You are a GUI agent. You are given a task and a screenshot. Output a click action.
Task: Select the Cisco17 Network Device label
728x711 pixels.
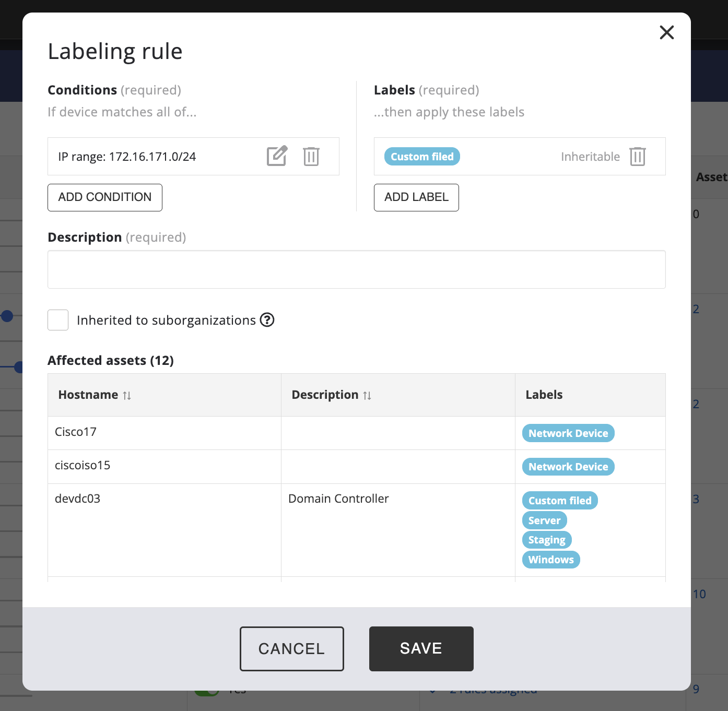coord(568,433)
